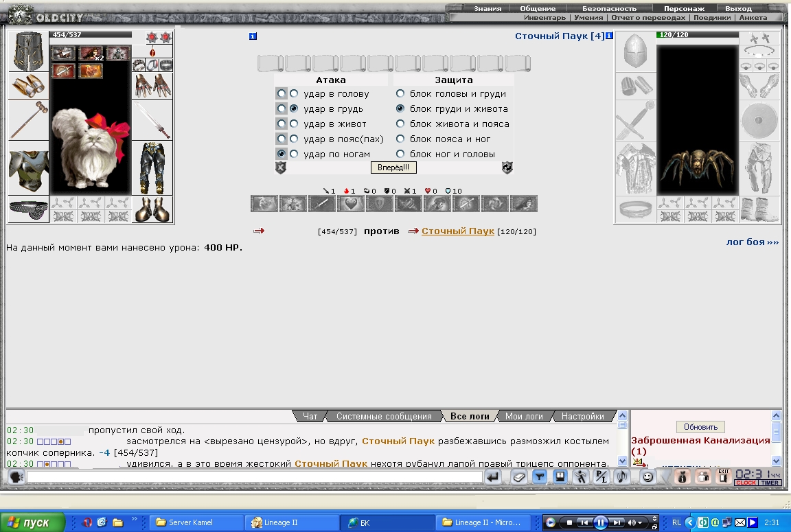Activate the fist combat technique
The width and height of the screenshot is (791, 532).
(x=264, y=204)
